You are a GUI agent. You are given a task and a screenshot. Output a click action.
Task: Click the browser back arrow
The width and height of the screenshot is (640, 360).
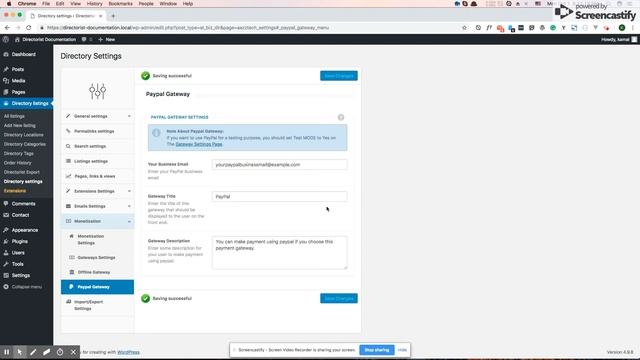tap(7, 28)
